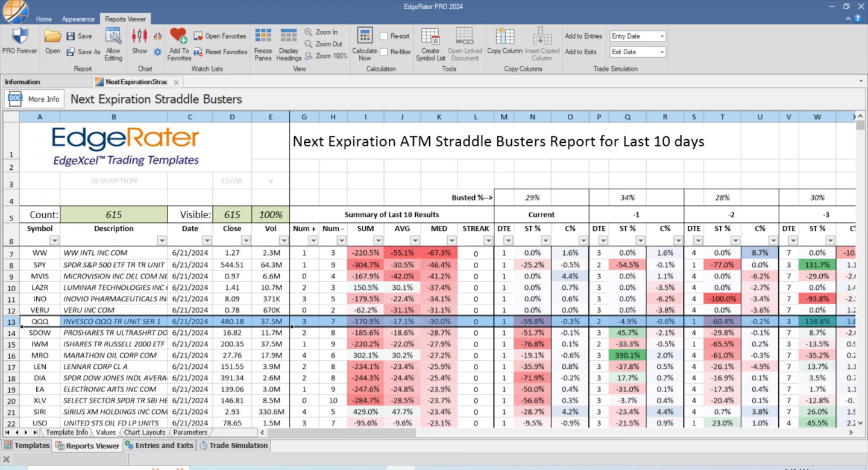Go to last sheet using navigation arrow
The height and width of the screenshot is (470, 868).
[36, 433]
